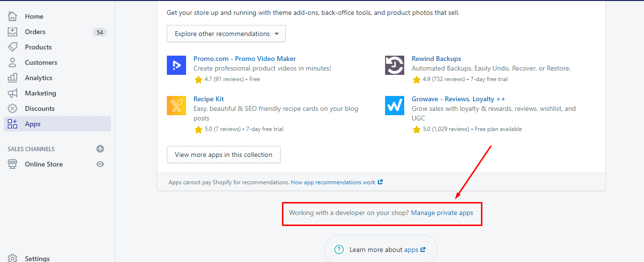Click Promo.com rating 4.7 (91 reviews)
The height and width of the screenshot is (262, 644).
pos(223,79)
